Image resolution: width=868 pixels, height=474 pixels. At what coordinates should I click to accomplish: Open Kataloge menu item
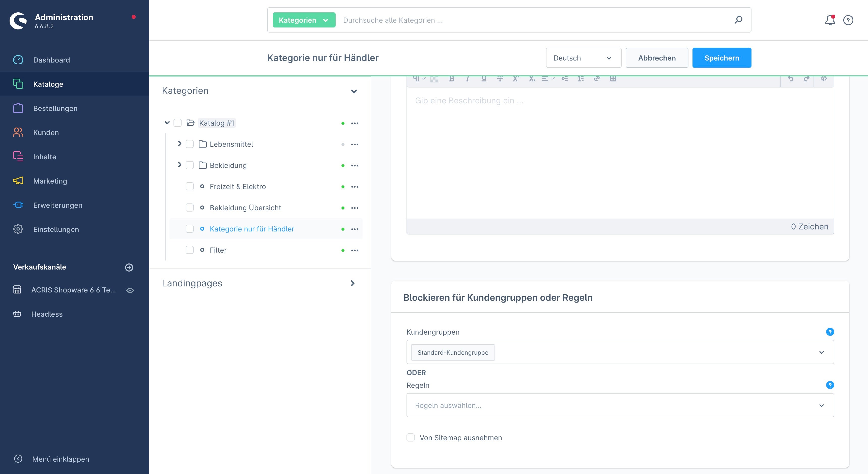[74, 84]
